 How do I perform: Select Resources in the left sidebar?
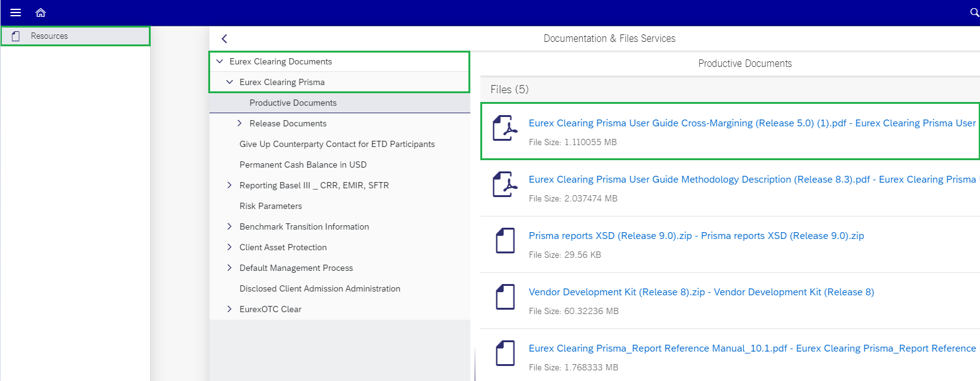coord(49,36)
